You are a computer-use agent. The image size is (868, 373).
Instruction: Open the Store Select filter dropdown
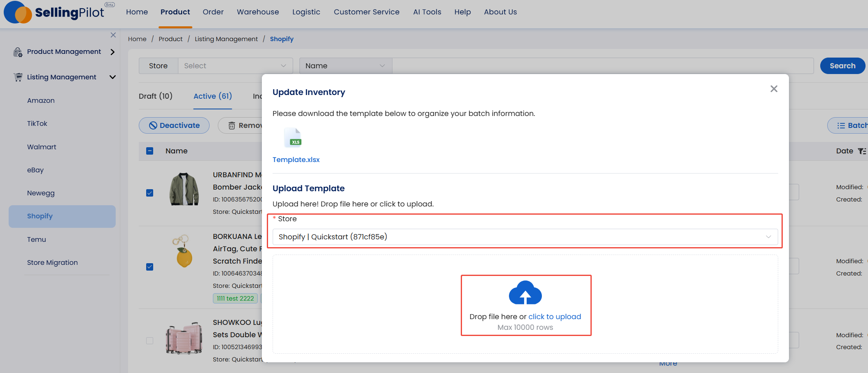point(235,66)
